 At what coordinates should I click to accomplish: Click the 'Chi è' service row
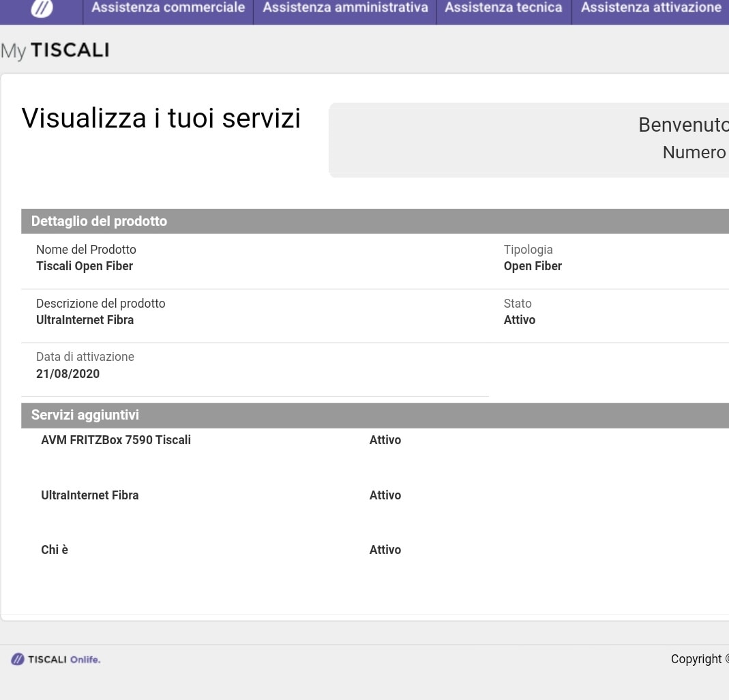pyautogui.click(x=55, y=550)
